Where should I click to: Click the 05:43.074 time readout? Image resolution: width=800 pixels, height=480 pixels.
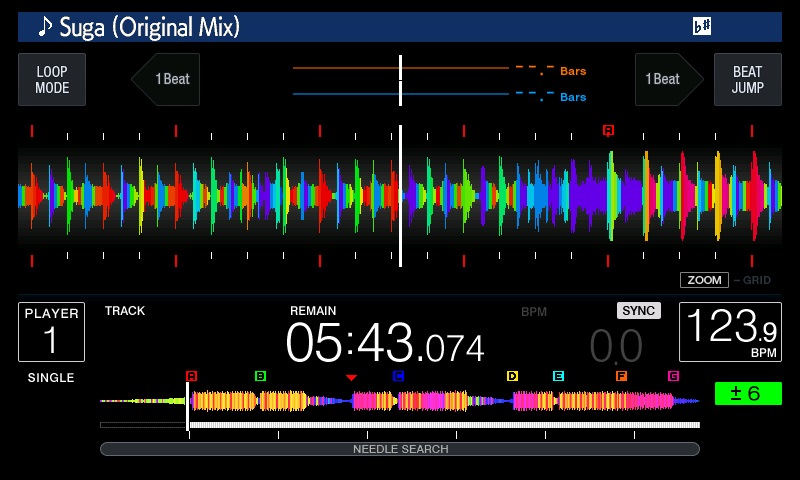pyautogui.click(x=385, y=343)
